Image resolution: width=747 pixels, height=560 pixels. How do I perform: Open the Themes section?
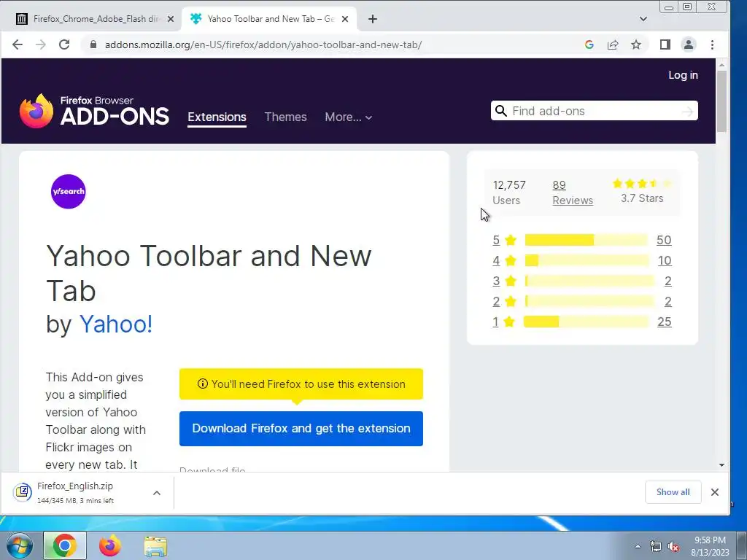(285, 117)
